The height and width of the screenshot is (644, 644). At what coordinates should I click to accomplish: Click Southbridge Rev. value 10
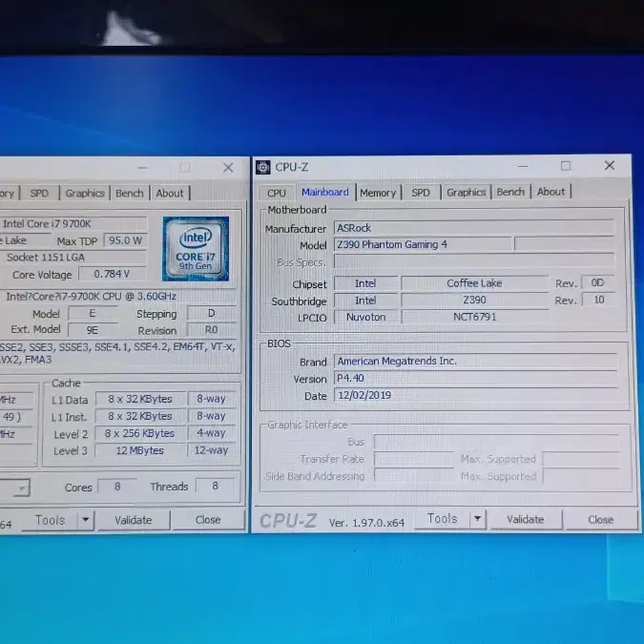[x=598, y=300]
